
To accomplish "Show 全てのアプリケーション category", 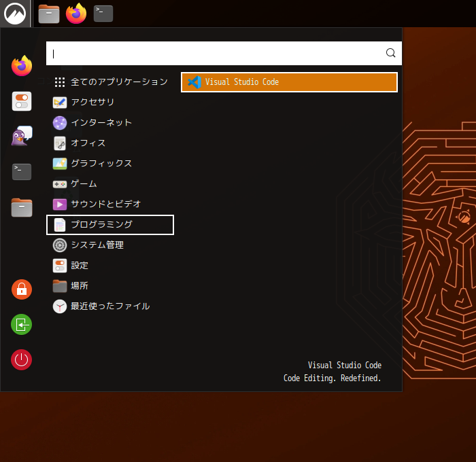I will pyautogui.click(x=110, y=82).
